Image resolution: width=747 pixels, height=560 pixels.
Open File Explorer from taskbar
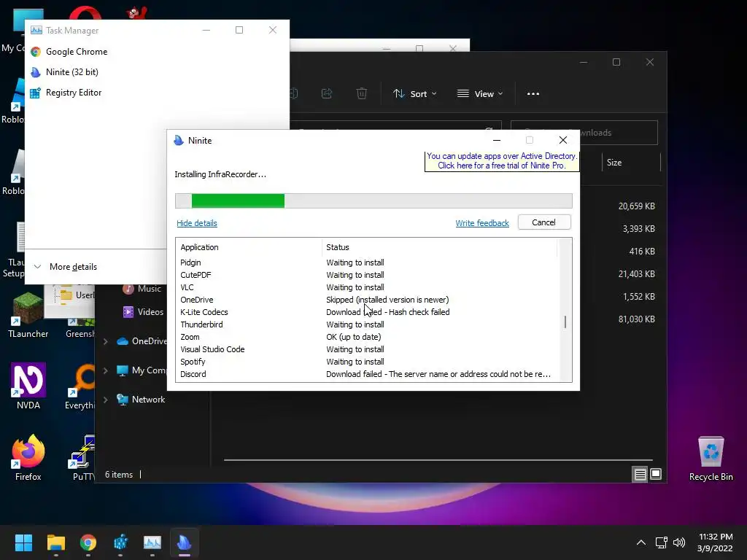click(x=55, y=542)
